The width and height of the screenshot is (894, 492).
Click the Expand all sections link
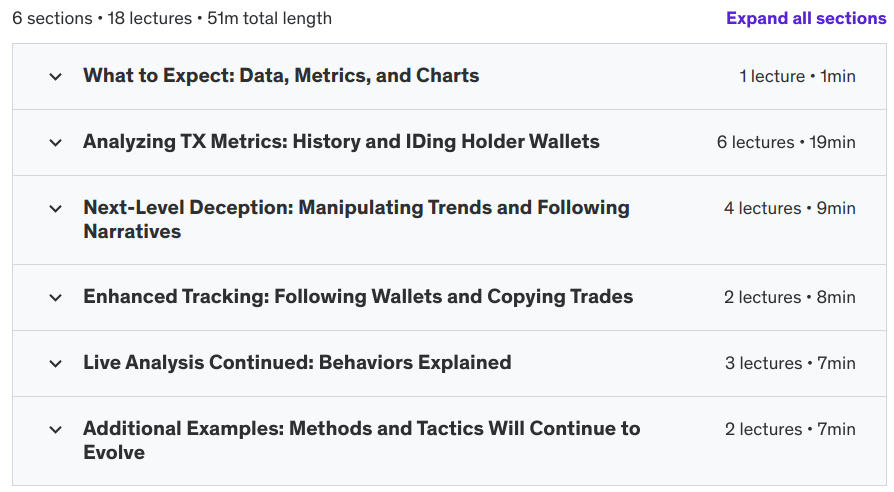click(x=805, y=18)
